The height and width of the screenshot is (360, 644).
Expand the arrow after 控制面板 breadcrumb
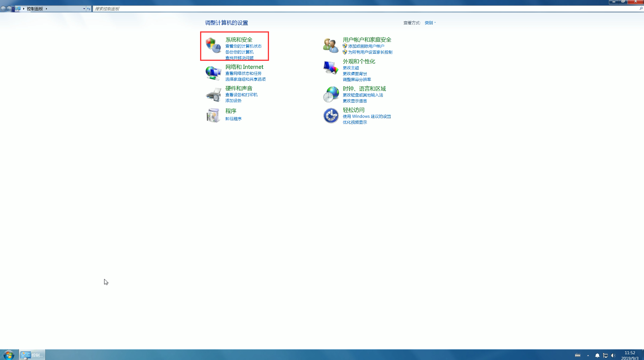46,9
